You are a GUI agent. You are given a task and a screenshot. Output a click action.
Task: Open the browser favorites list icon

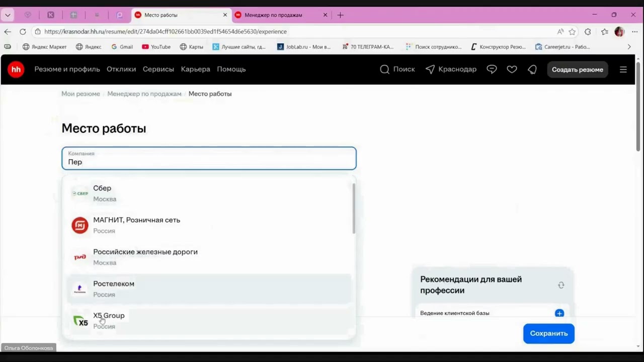tap(604, 32)
